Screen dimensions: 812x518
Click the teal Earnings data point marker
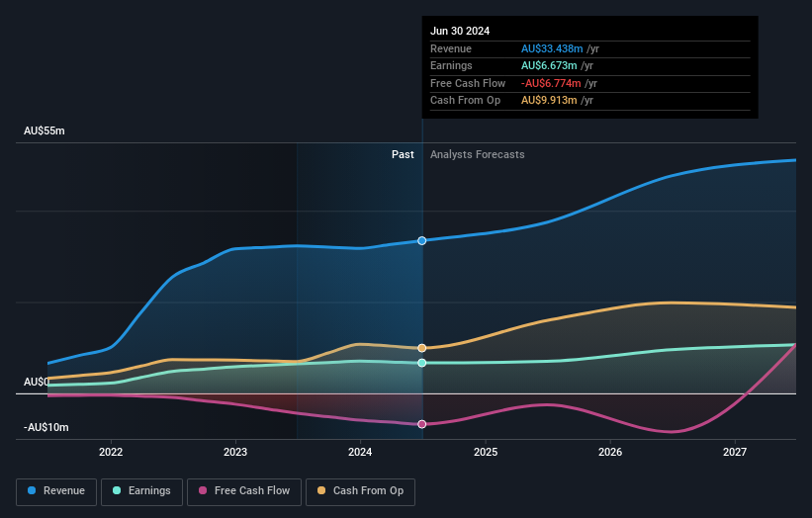pyautogui.click(x=422, y=363)
